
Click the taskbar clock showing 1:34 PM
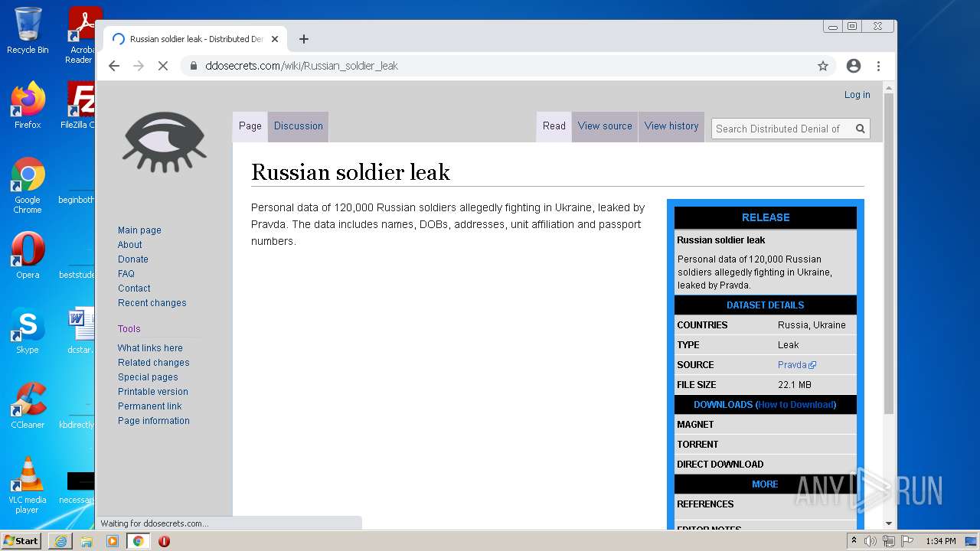[940, 541]
